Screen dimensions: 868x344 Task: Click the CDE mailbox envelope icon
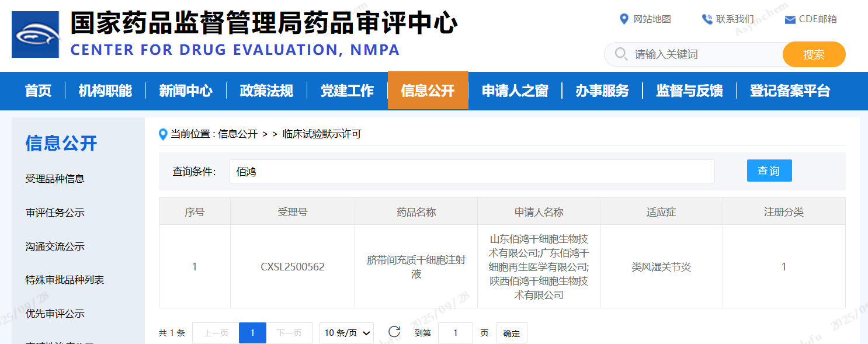tap(790, 20)
